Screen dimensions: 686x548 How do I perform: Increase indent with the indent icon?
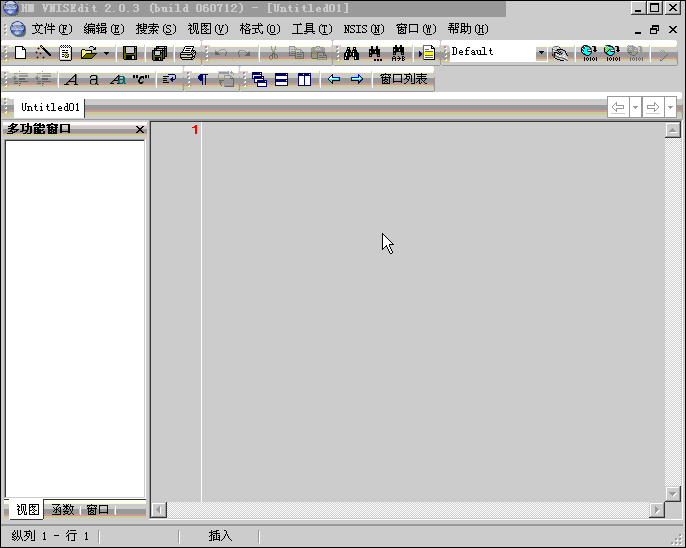point(20,79)
